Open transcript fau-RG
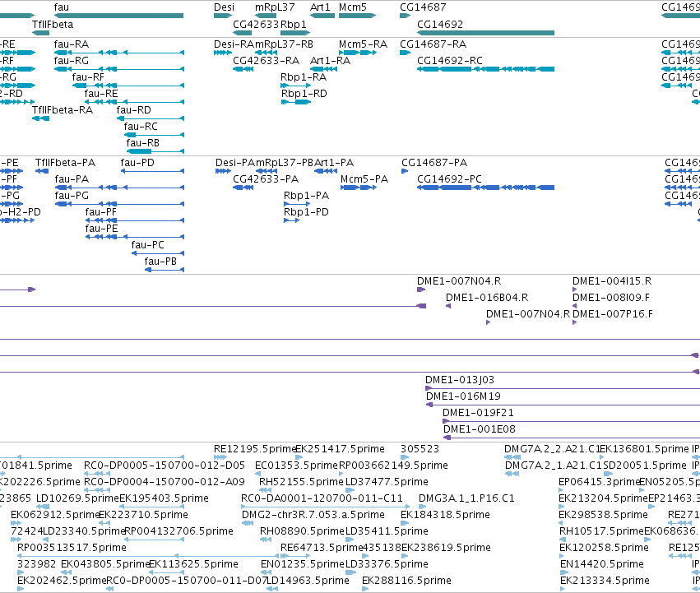This screenshot has width=700, height=593. [x=118, y=69]
